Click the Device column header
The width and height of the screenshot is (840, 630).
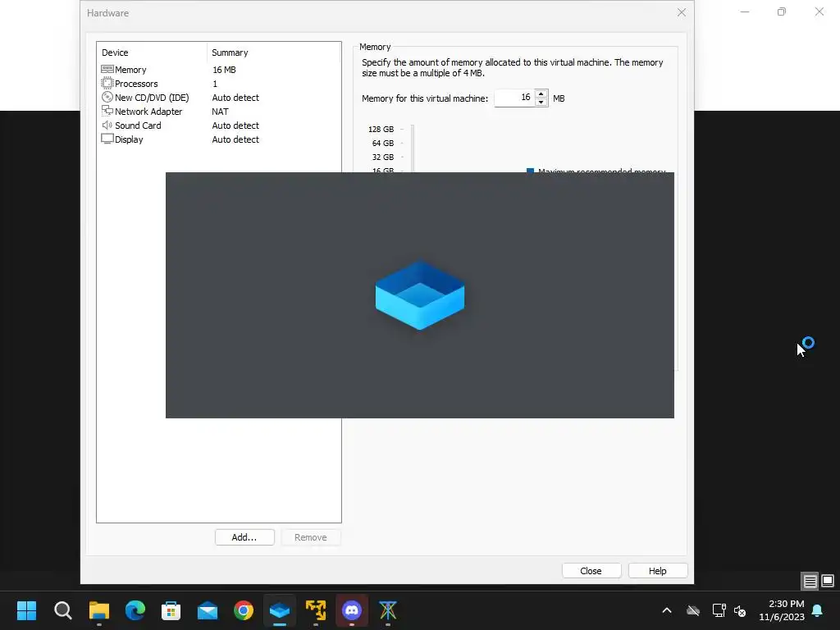[x=115, y=52]
